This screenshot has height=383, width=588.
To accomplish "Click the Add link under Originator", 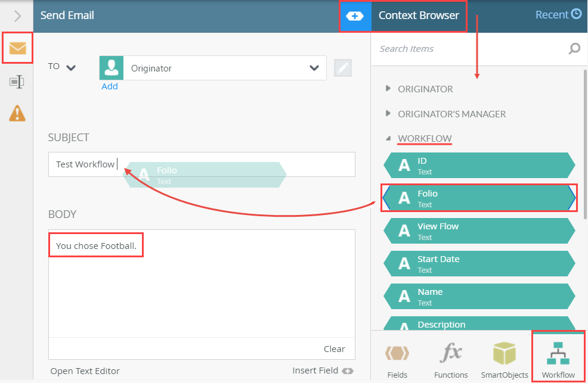I will [x=110, y=86].
